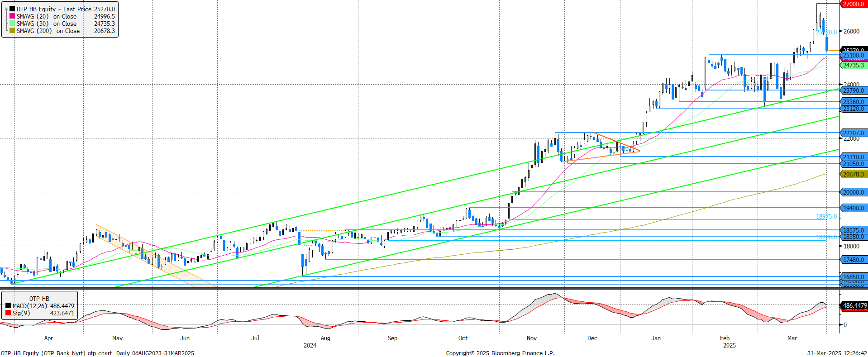Select the 'SMAVG (20) on Close' legend row
Screen dimensions: 868x357
pos(47,16)
